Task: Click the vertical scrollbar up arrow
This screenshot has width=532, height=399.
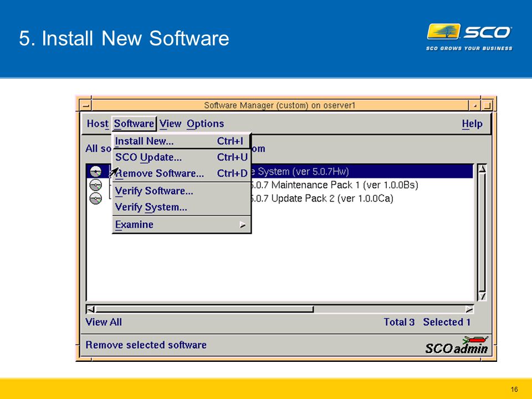Action: (x=482, y=168)
